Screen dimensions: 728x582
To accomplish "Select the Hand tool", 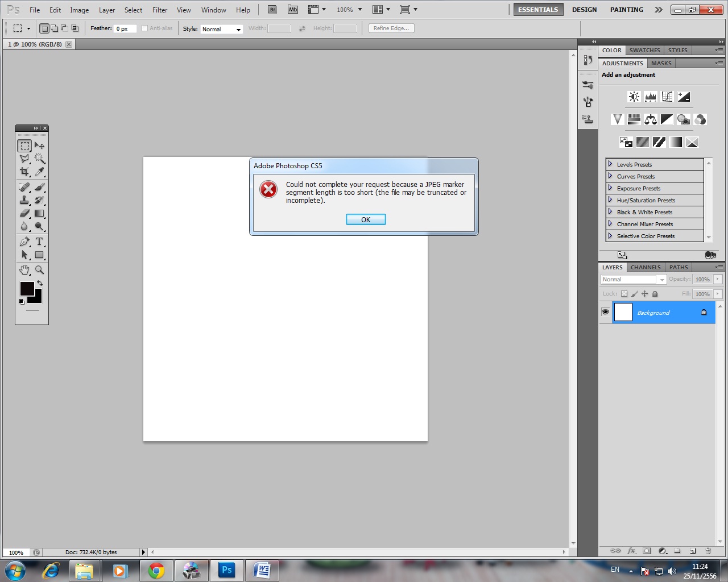I will [x=24, y=270].
